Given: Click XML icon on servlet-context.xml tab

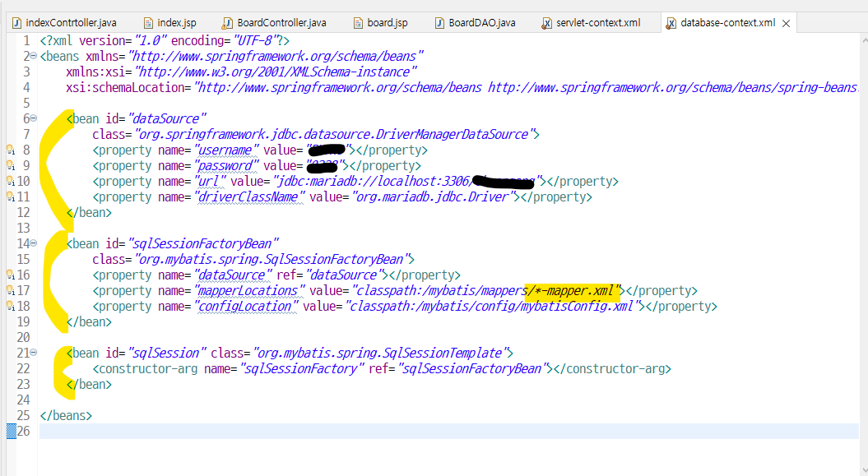Looking at the screenshot, I should pos(546,23).
